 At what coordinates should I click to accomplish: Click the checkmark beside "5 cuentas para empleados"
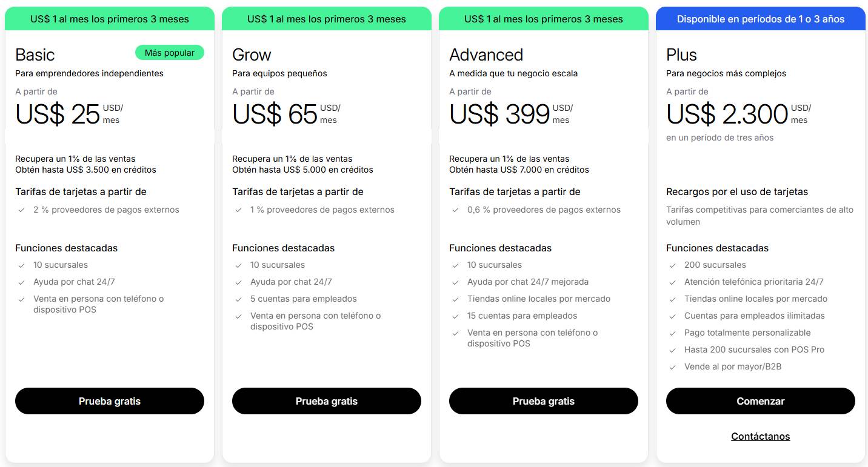(x=238, y=299)
